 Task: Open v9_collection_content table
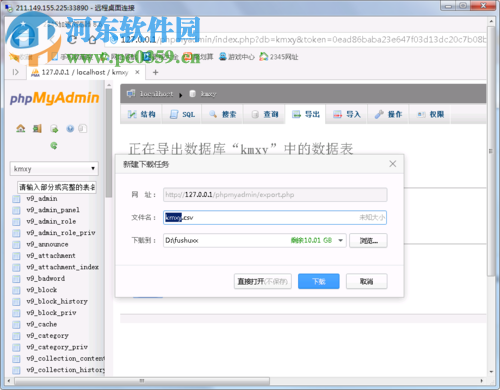(66, 358)
